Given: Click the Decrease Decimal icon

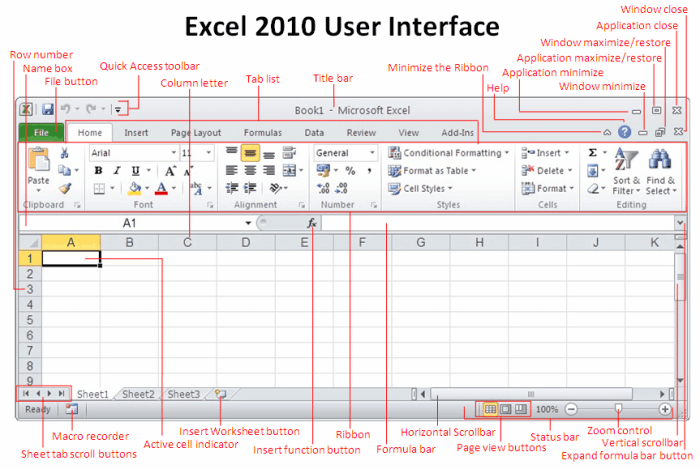Looking at the screenshot, I should point(342,188).
